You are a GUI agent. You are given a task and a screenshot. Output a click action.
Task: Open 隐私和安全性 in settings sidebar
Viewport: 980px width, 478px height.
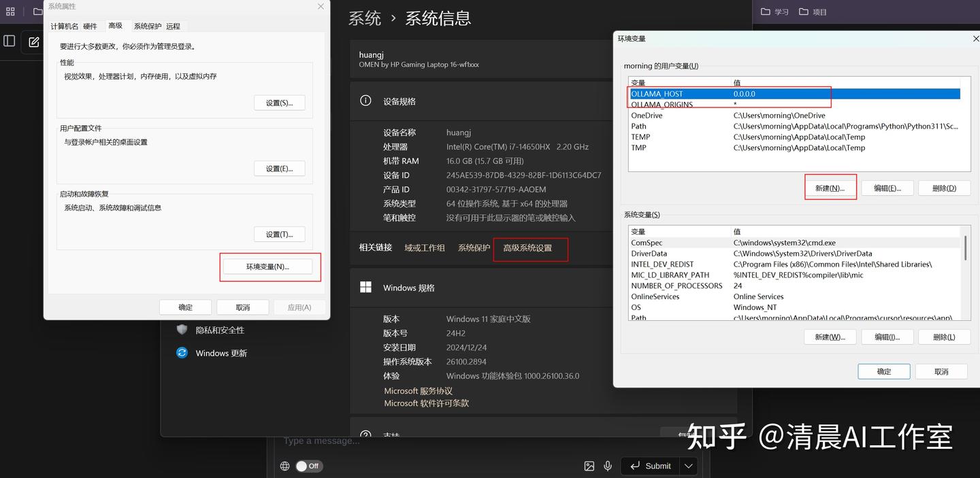click(220, 330)
